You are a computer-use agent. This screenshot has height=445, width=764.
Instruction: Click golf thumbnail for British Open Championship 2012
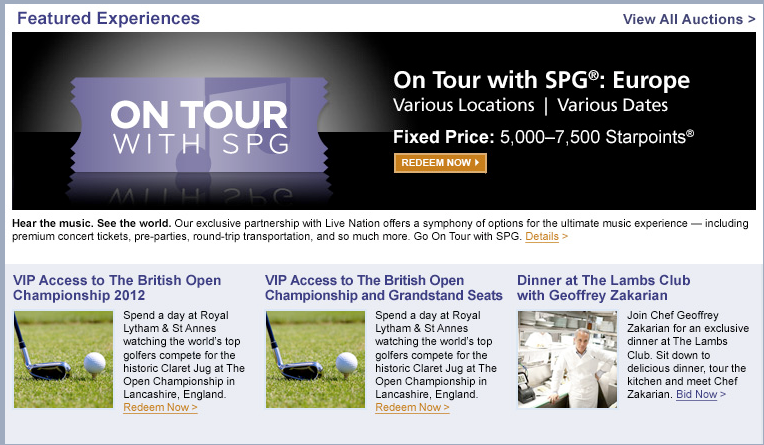point(63,358)
